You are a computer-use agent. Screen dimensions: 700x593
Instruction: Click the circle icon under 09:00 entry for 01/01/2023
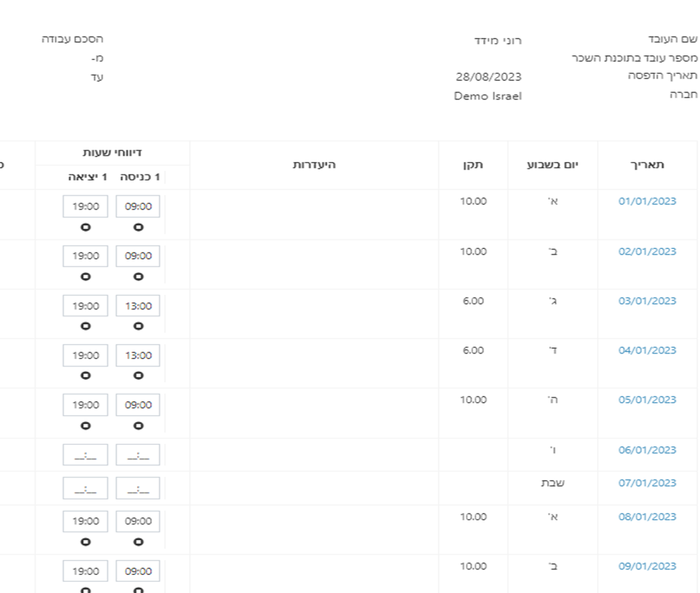(x=138, y=227)
